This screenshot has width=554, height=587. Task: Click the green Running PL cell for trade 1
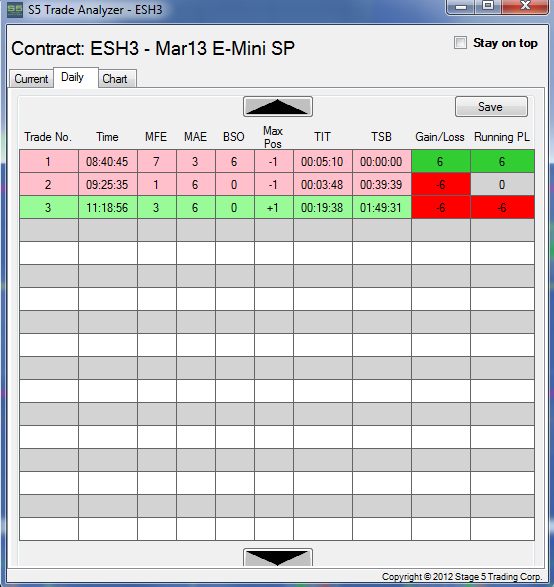tap(502, 161)
